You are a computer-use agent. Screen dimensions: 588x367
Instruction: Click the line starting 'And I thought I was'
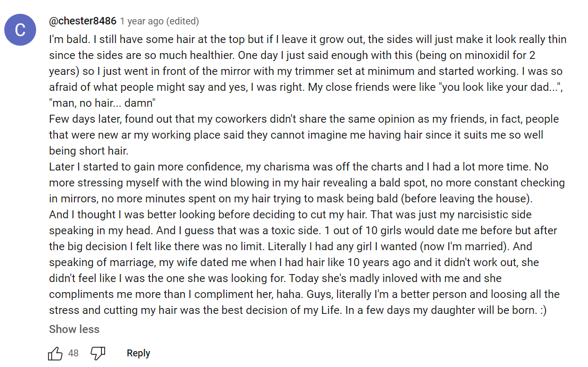290,215
